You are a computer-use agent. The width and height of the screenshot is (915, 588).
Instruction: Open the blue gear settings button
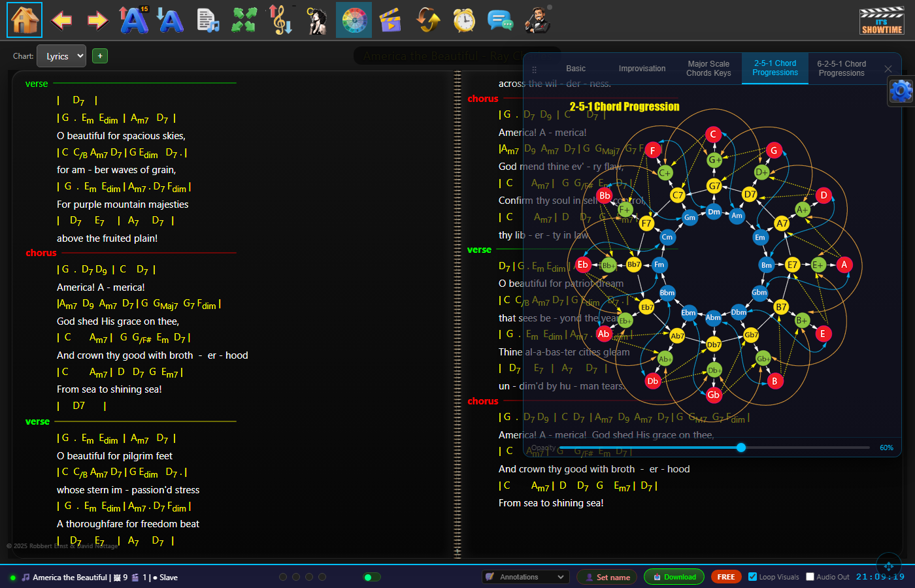click(901, 90)
